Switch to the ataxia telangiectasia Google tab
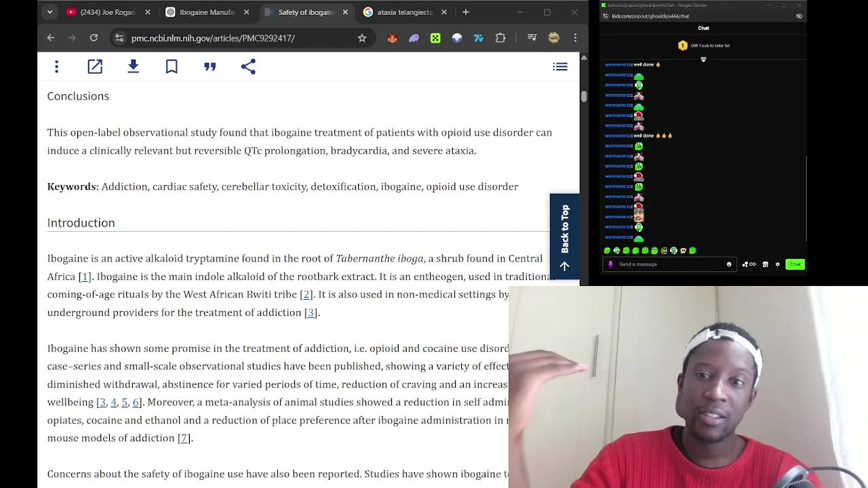Viewport: 868px width, 488px height. [403, 12]
